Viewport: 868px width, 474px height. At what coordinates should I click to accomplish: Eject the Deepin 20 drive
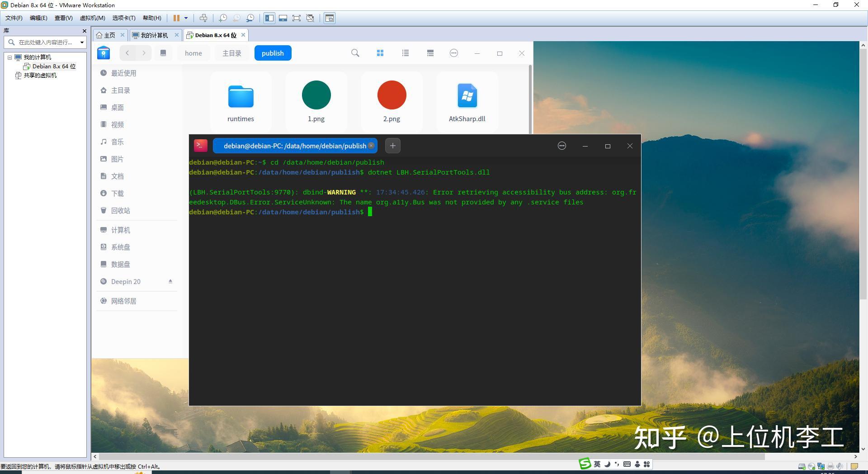170,281
